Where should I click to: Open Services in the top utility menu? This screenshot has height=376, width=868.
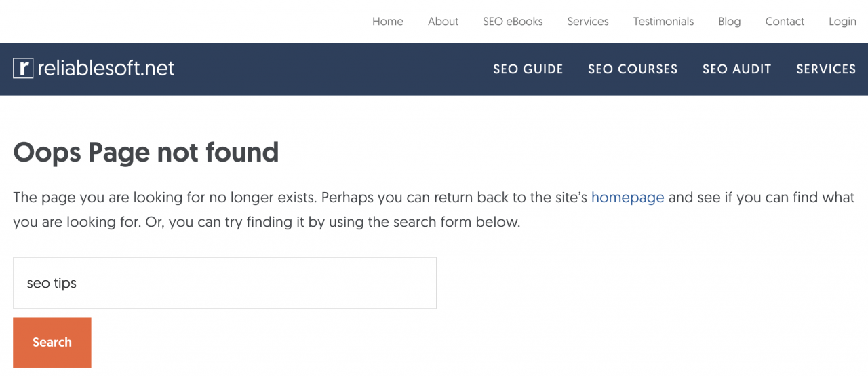click(588, 22)
